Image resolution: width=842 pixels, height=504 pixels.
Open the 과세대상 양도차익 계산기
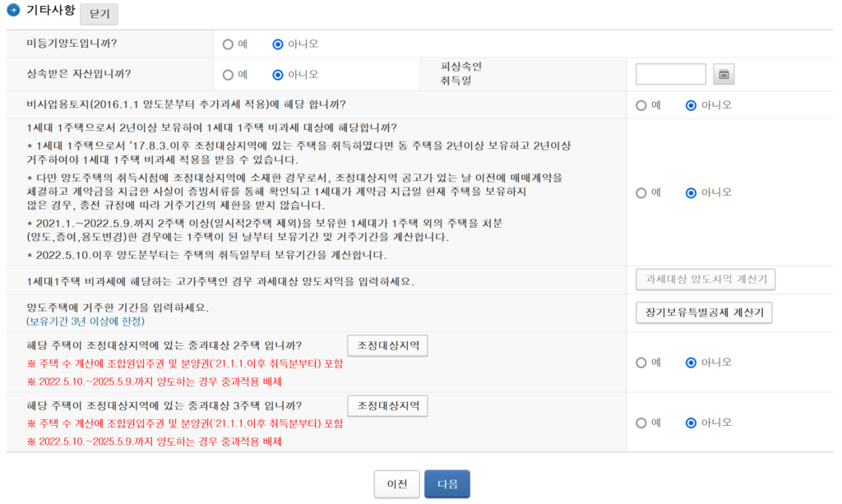point(706,280)
